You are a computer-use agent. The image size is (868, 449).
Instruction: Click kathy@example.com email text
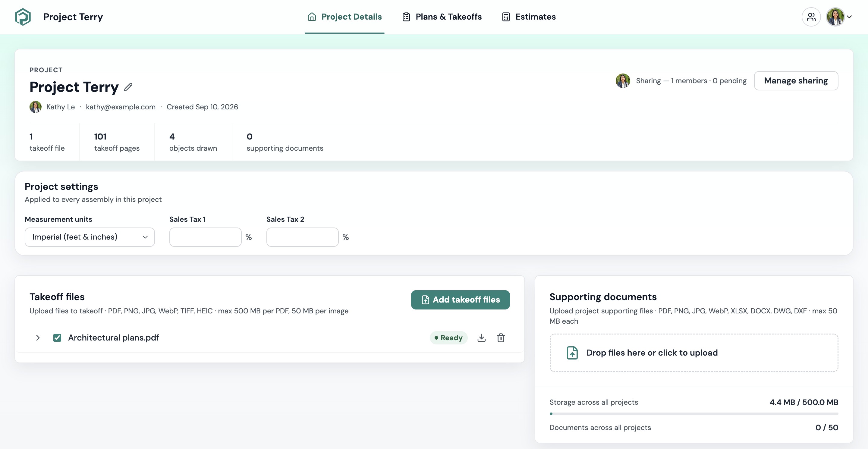click(121, 107)
